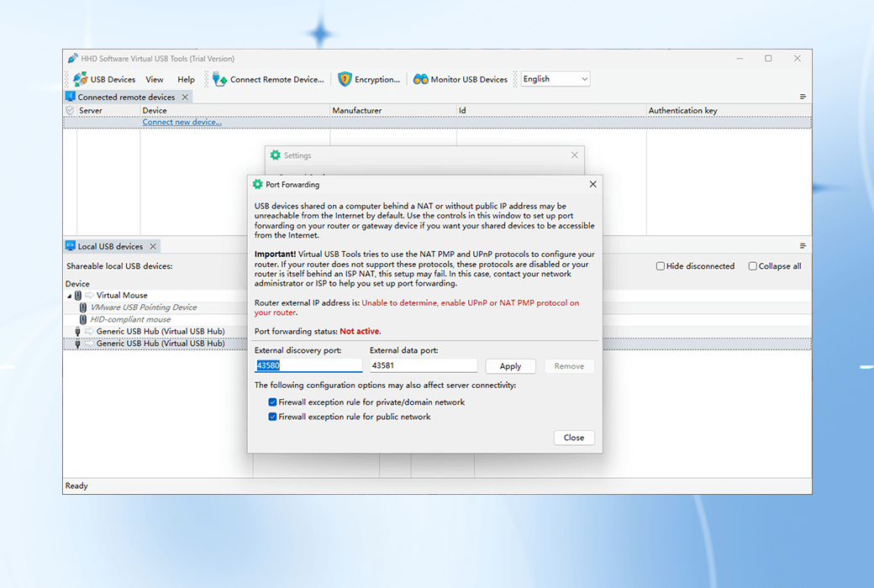This screenshot has width=874, height=588.
Task: Uncheck firewall exception for private/domain network
Action: (x=272, y=402)
